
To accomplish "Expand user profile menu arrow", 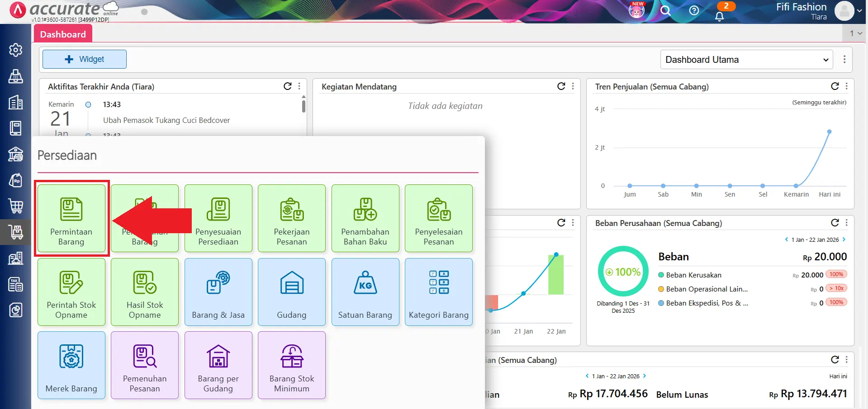I will pos(859,11).
